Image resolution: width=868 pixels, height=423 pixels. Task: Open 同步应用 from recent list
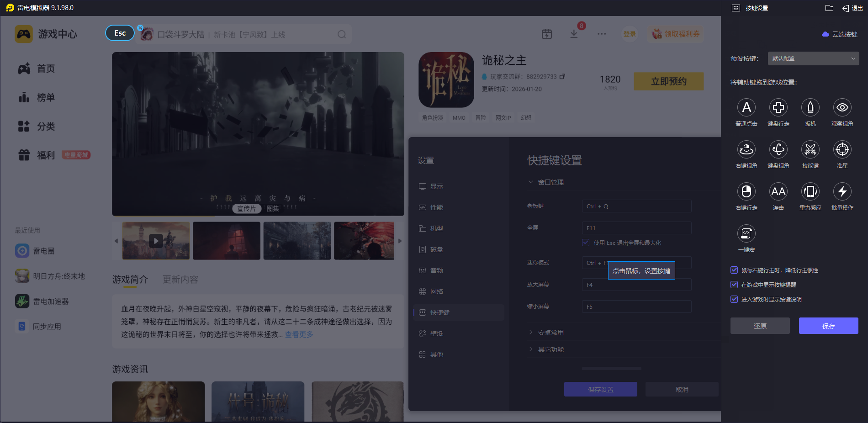pyautogui.click(x=38, y=326)
